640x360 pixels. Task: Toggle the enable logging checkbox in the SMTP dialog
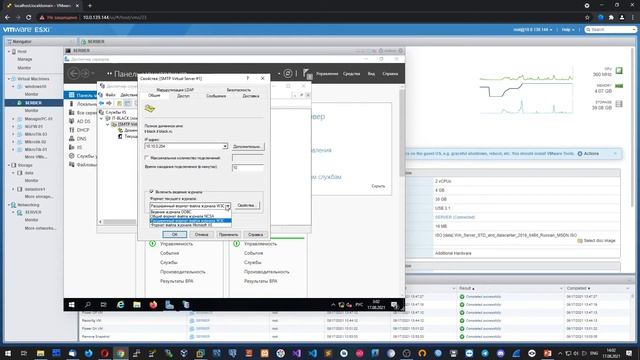tap(152, 191)
